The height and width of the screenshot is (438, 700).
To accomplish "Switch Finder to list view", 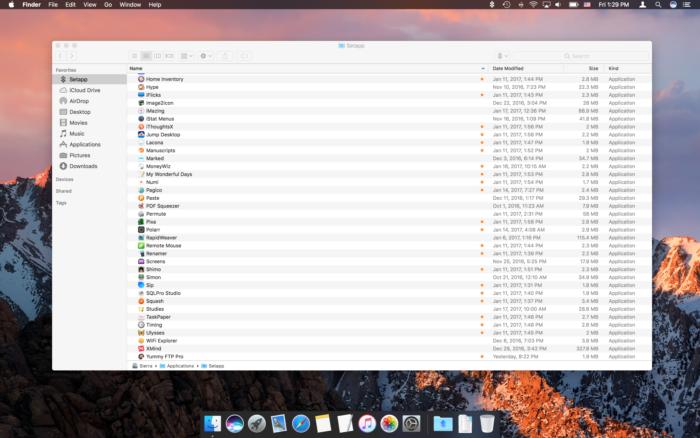I will (146, 56).
